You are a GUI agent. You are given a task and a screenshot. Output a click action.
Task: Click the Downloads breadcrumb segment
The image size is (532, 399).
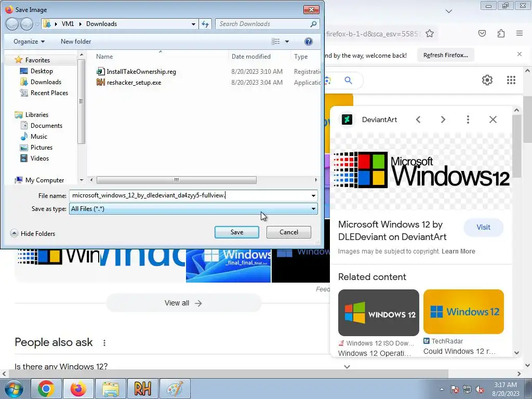[x=101, y=24]
